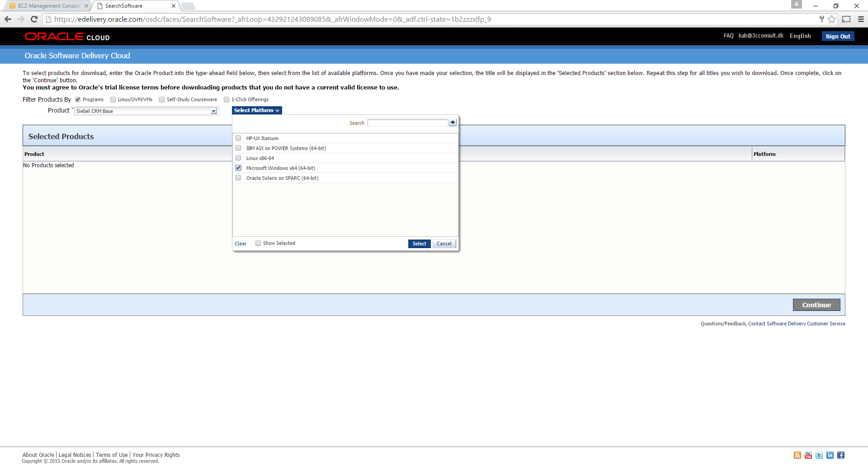Click the Chrome user profile icon
Image resolution: width=868 pixels, height=470 pixels.
(x=797, y=5)
